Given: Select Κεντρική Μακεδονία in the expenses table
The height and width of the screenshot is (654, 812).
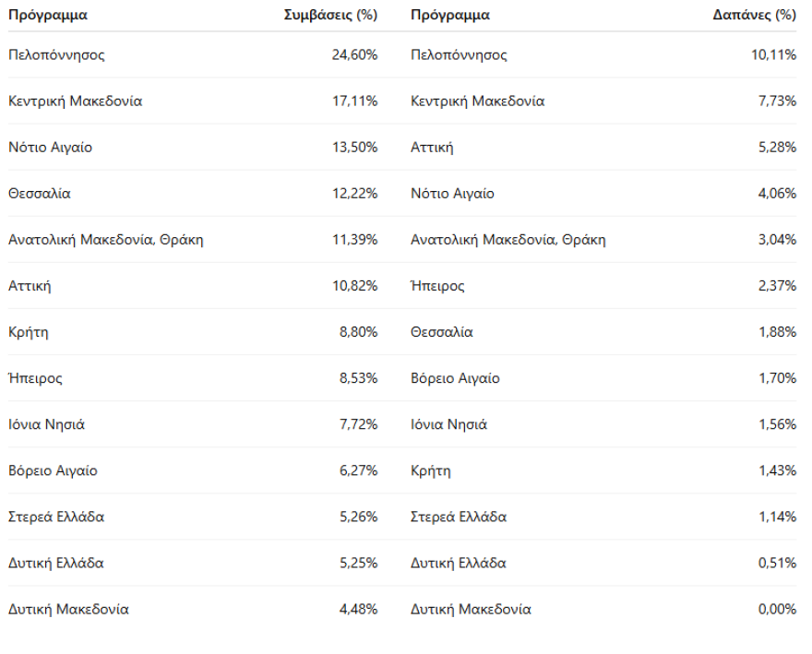Looking at the screenshot, I should point(477,101).
